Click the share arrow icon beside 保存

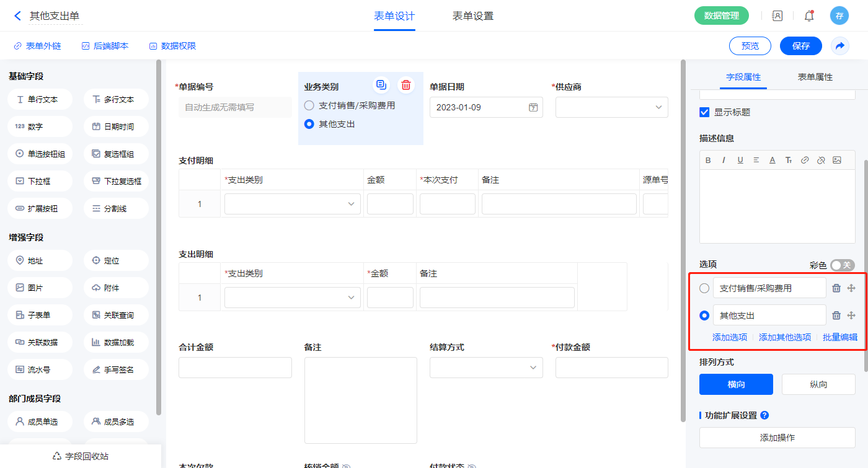[x=839, y=46]
